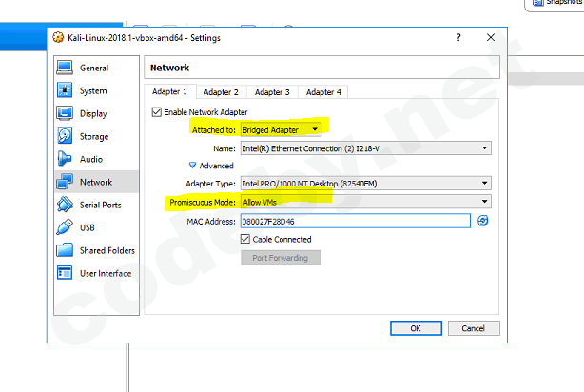
Task: Click the VirtualBox settings gear title icon
Action: [58, 37]
